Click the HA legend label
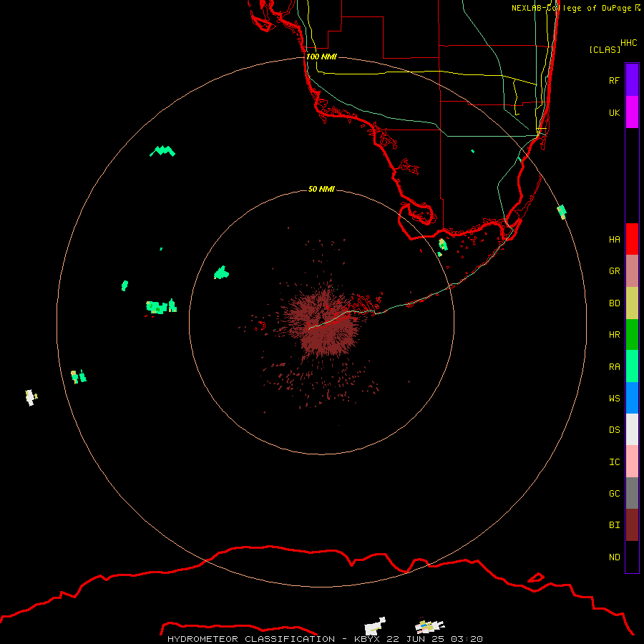Screen dimensions: 644x644 point(614,239)
